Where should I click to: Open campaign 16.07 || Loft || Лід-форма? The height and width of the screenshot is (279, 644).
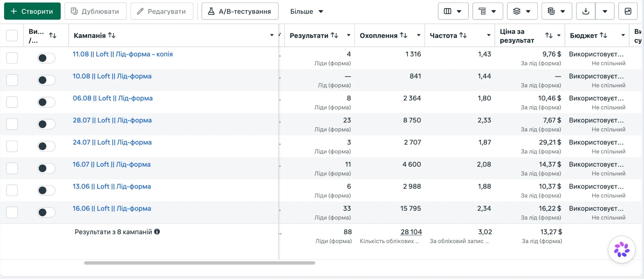pyautogui.click(x=111, y=165)
